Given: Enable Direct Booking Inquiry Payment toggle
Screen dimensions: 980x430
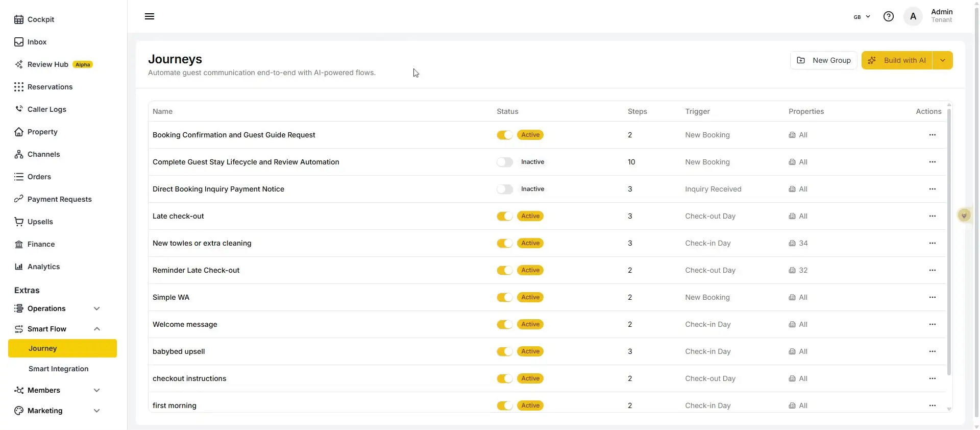Looking at the screenshot, I should pos(505,189).
